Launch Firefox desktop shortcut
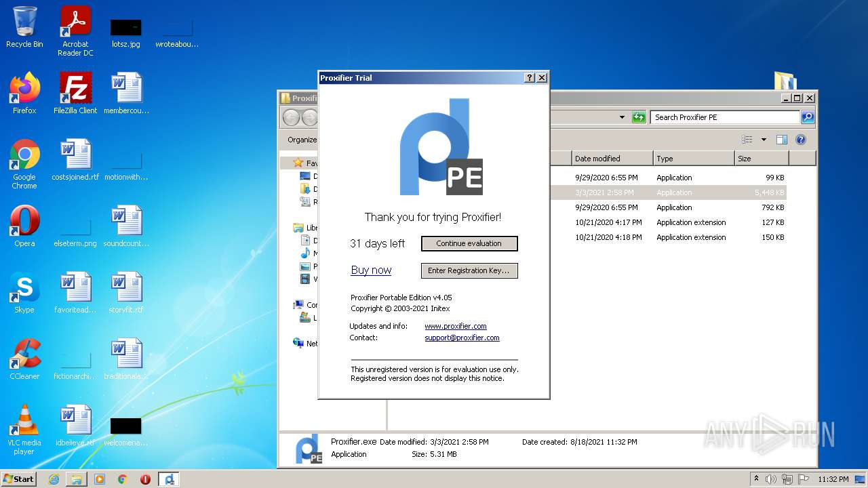The height and width of the screenshot is (488, 868). coord(24,94)
